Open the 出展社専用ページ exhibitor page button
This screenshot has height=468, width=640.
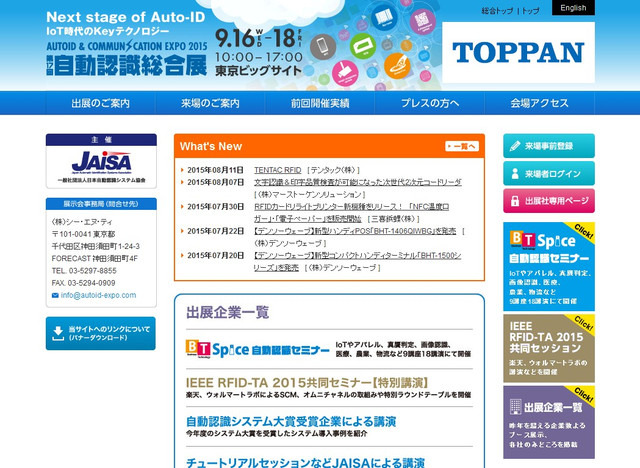[549, 201]
